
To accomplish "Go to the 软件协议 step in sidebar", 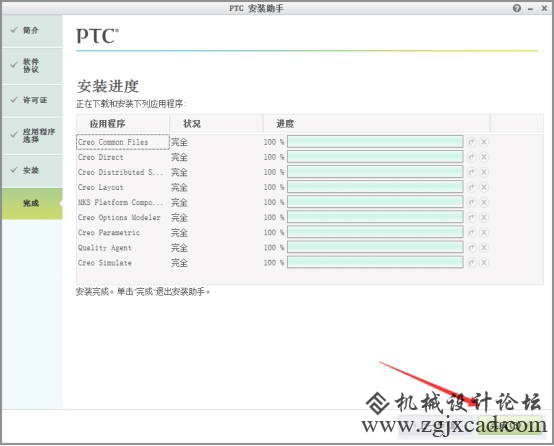I will [32, 66].
